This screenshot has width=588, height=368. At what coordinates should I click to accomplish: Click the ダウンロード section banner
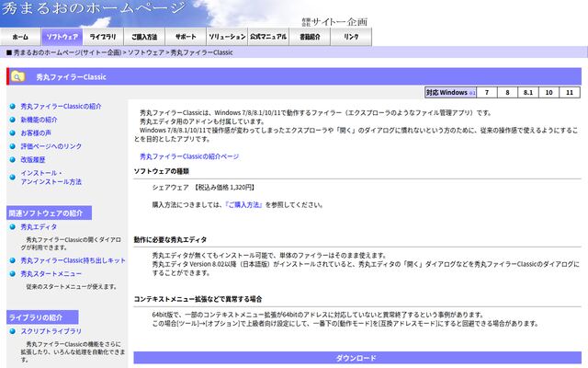tap(357, 358)
